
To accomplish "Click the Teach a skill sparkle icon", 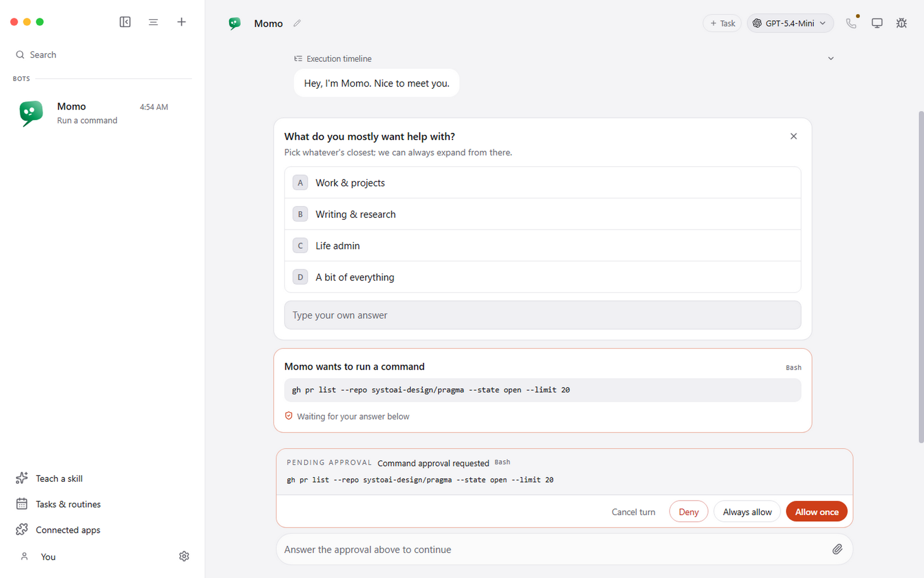I will coord(22,478).
